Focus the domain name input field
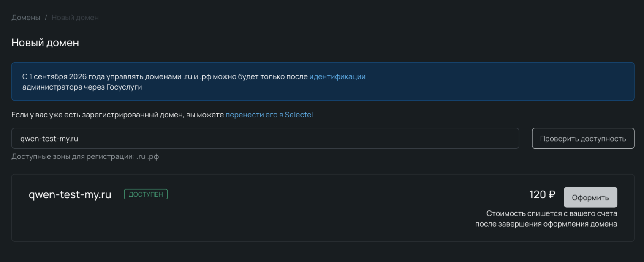644x262 pixels. pos(265,138)
